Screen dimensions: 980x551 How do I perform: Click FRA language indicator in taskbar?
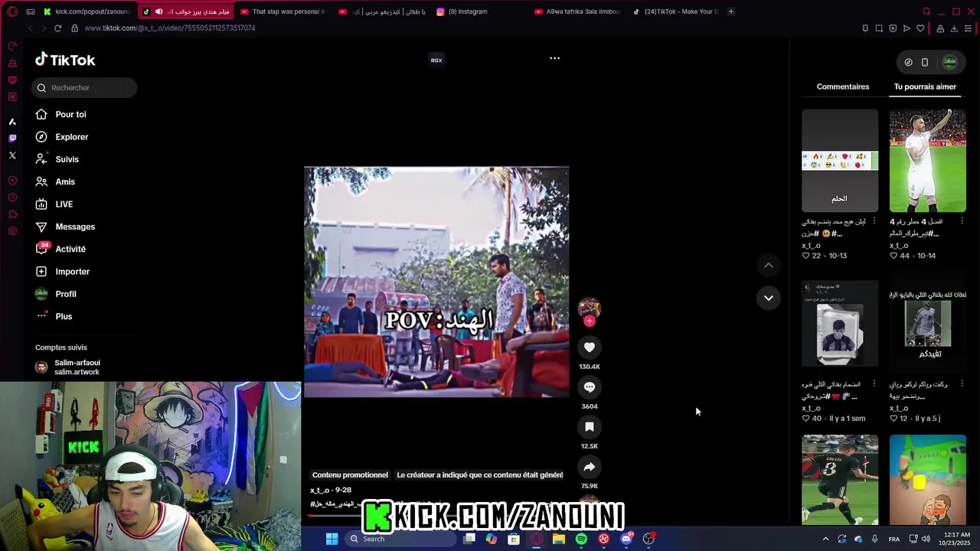click(894, 540)
